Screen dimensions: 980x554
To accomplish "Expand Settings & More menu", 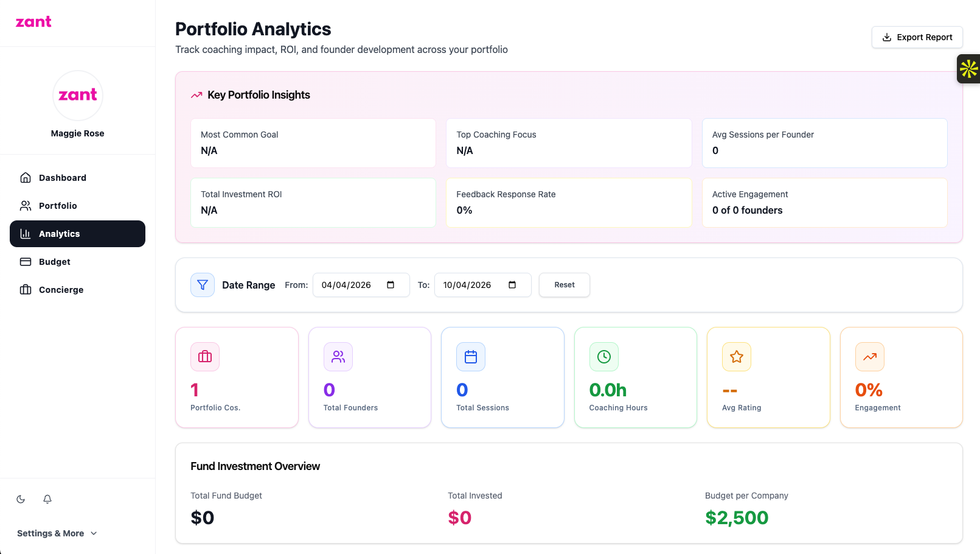I will click(57, 533).
